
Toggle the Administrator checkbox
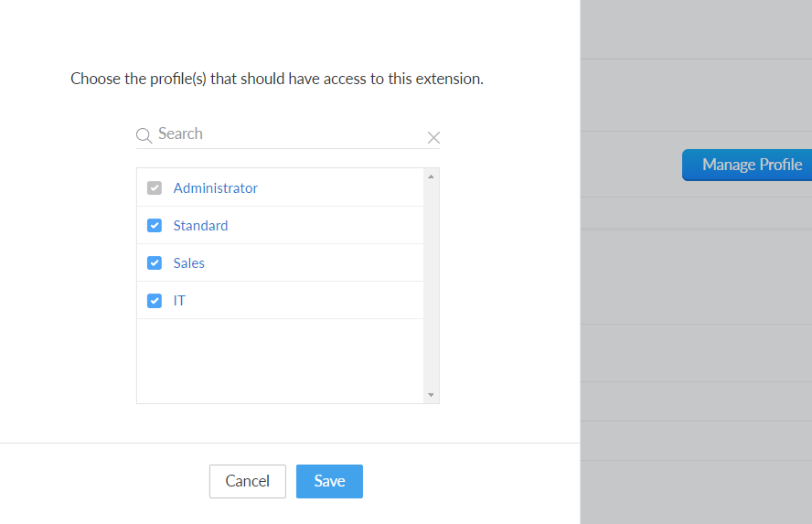click(155, 188)
